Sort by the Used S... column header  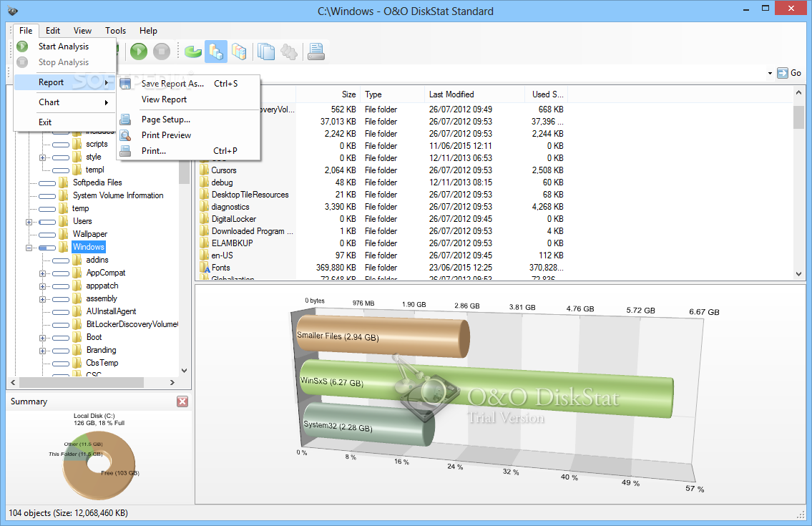point(547,94)
